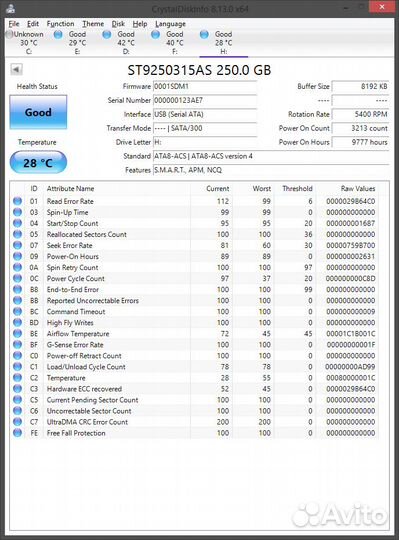Click the status icon for High Fly Writes
Image resolution: width=399 pixels, height=540 pixels.
coord(17,323)
